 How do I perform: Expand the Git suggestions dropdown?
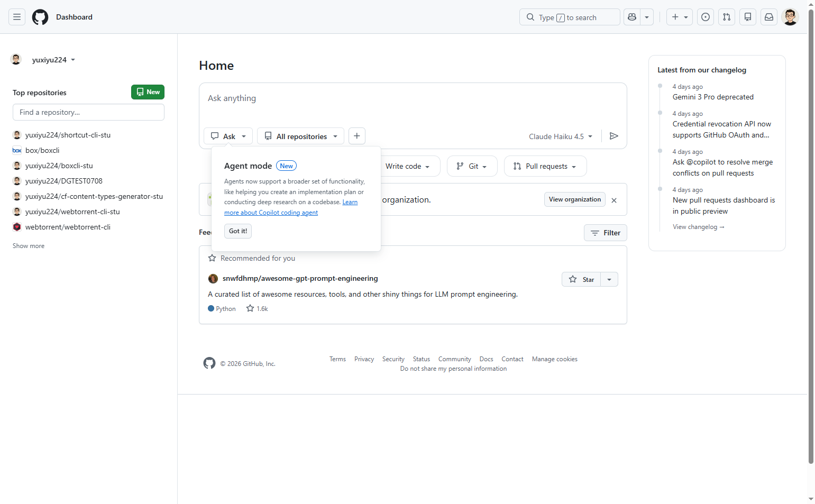[472, 166]
